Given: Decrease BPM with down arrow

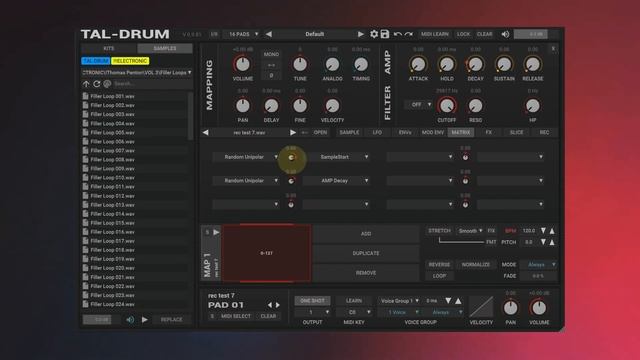Looking at the screenshot, I should [543, 231].
